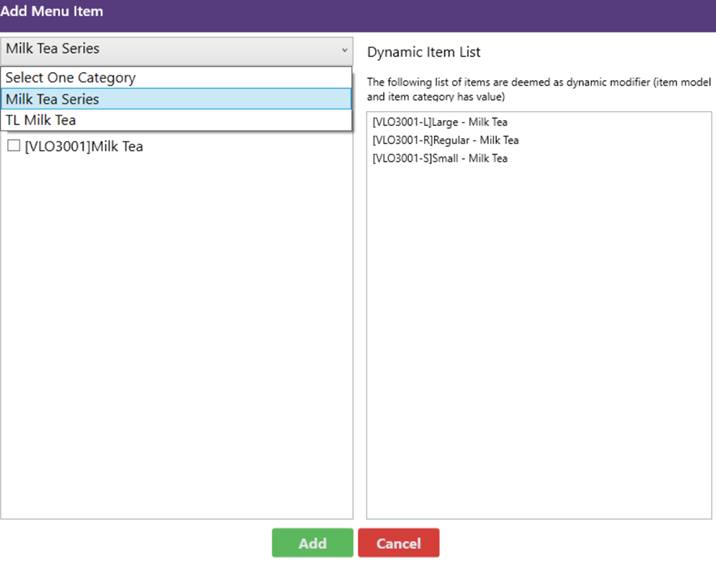The image size is (716, 564).
Task: Choose the 'Select One Category' option
Action: (x=70, y=78)
